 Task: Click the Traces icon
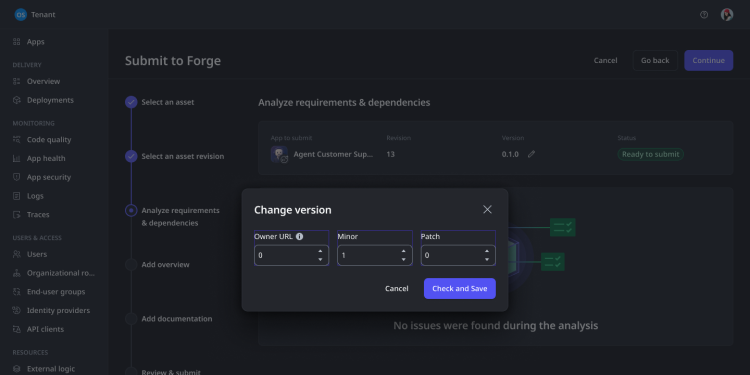pos(17,214)
